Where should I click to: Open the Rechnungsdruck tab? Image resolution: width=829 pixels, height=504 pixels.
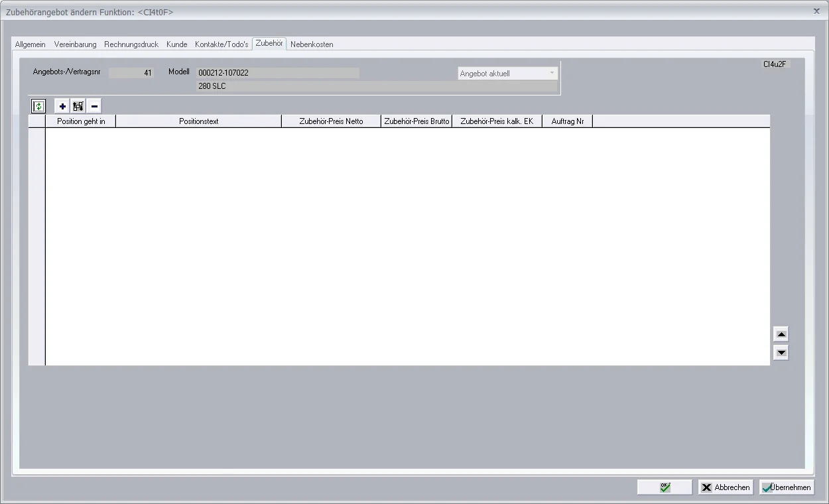[131, 44]
